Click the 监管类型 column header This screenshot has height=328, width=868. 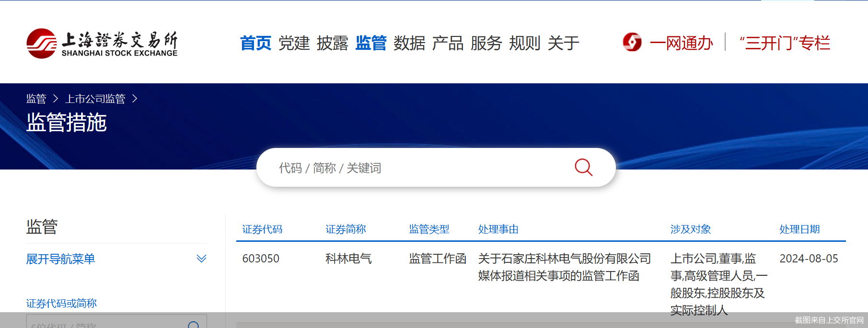point(429,229)
